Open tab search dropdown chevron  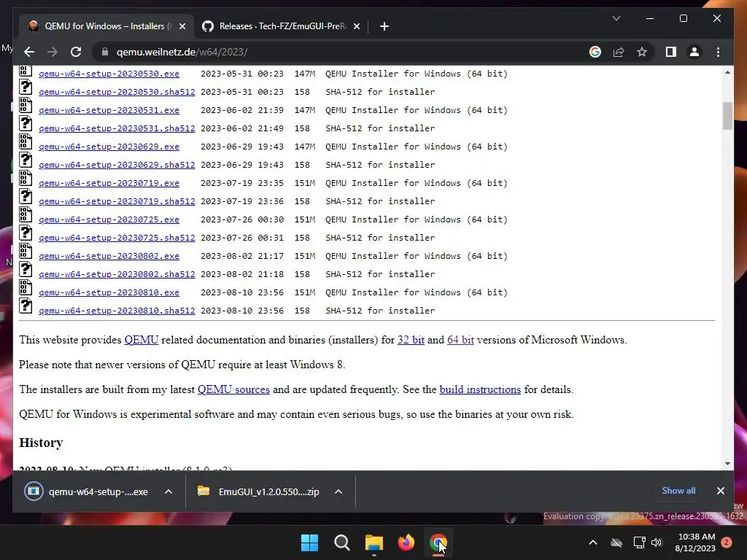pyautogui.click(x=616, y=18)
